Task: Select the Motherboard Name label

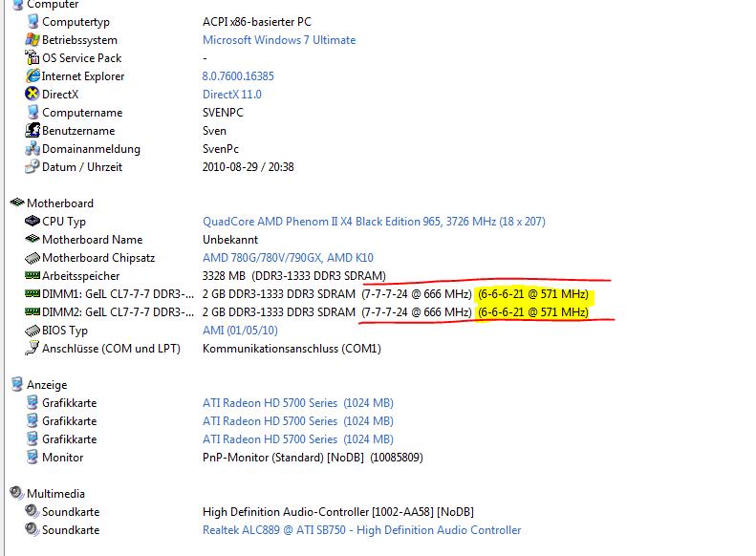Action: point(92,240)
